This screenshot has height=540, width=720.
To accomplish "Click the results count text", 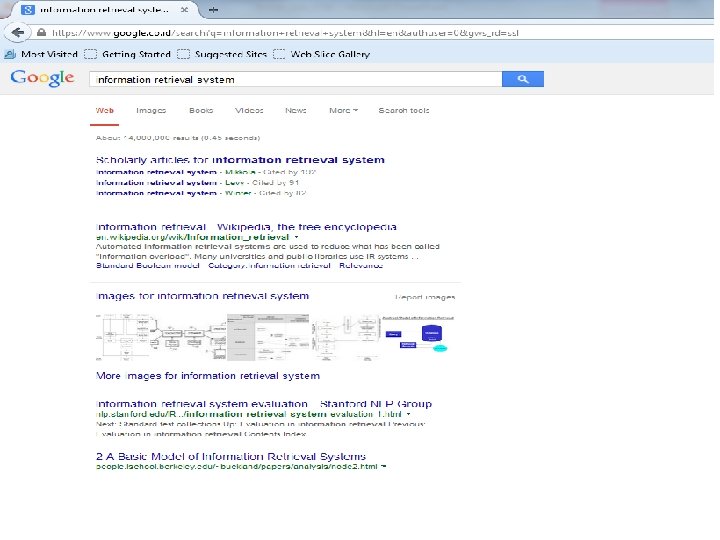I will click(178, 138).
